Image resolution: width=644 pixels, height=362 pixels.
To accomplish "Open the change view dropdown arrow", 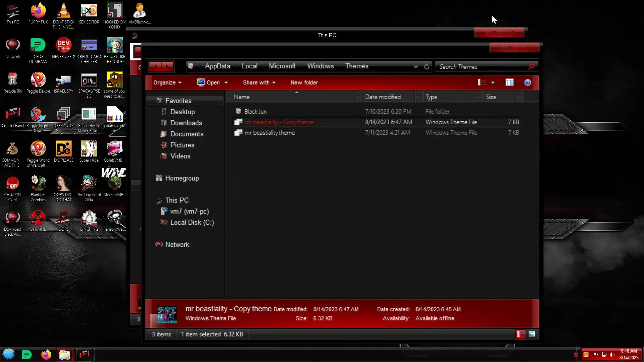I will point(493,82).
